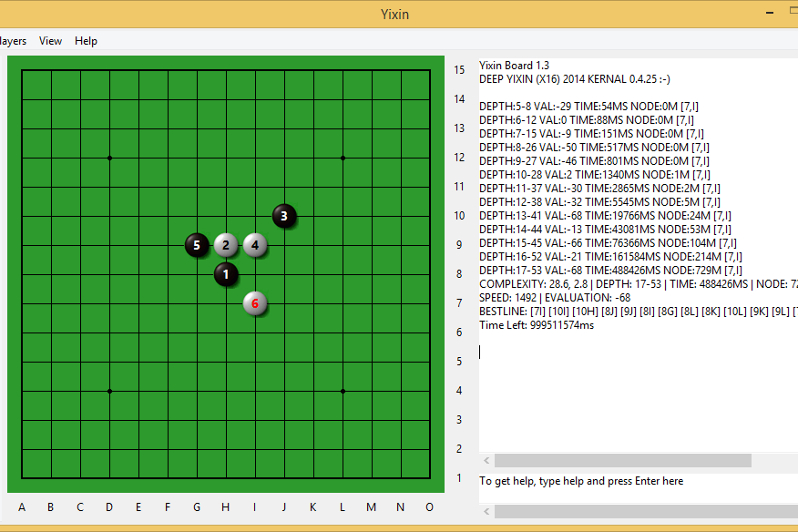Click the COMPLEXITY: 28.6 log line

point(639,283)
